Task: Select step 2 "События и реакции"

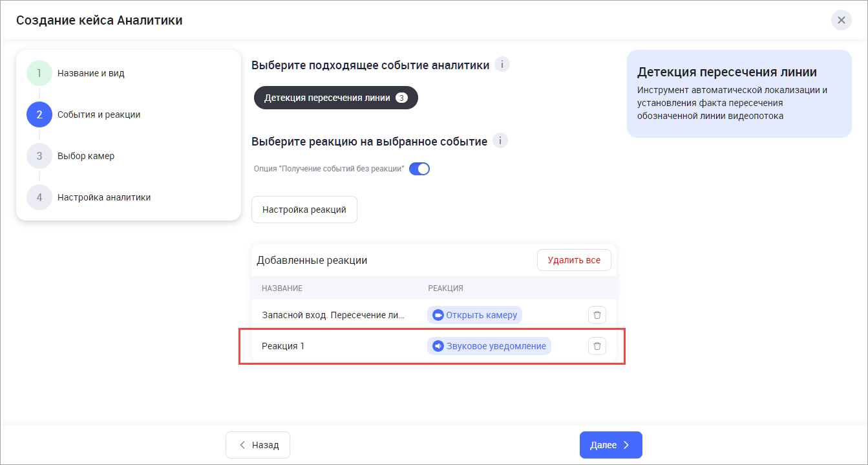Action: point(39,114)
